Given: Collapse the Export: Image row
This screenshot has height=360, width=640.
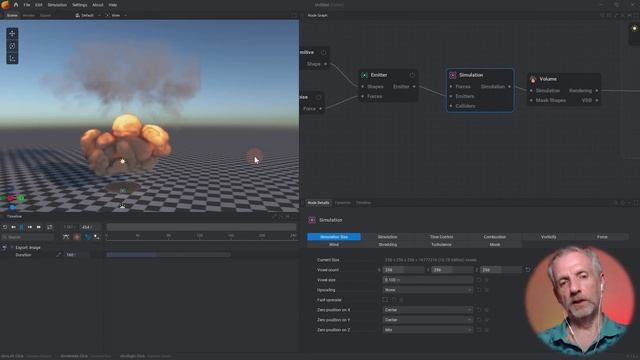Looking at the screenshot, I should click(x=11, y=247).
